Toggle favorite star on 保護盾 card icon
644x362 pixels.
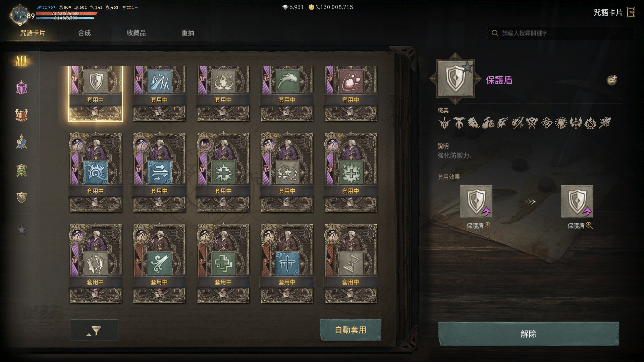(x=467, y=67)
